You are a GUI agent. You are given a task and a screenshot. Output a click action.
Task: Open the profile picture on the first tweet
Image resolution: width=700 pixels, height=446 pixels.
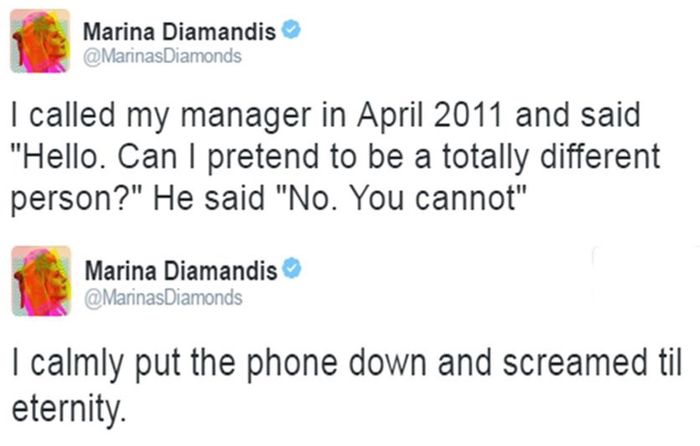tap(40, 41)
